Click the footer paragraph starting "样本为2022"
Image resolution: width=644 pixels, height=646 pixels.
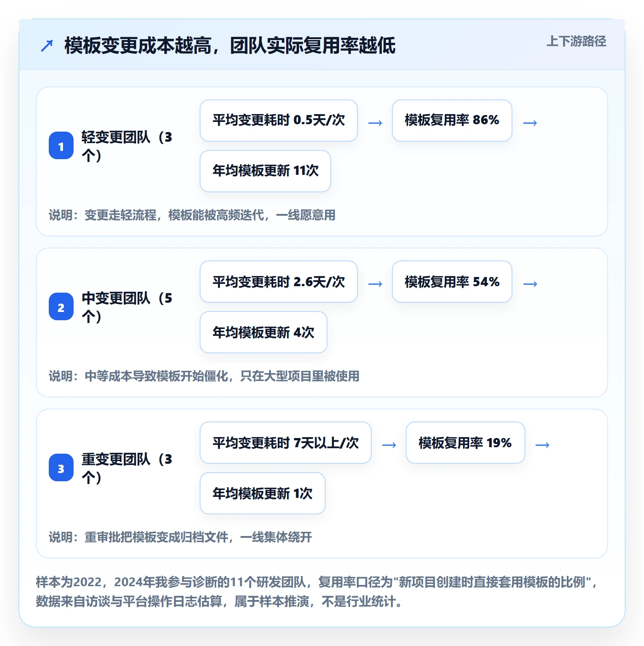317,592
